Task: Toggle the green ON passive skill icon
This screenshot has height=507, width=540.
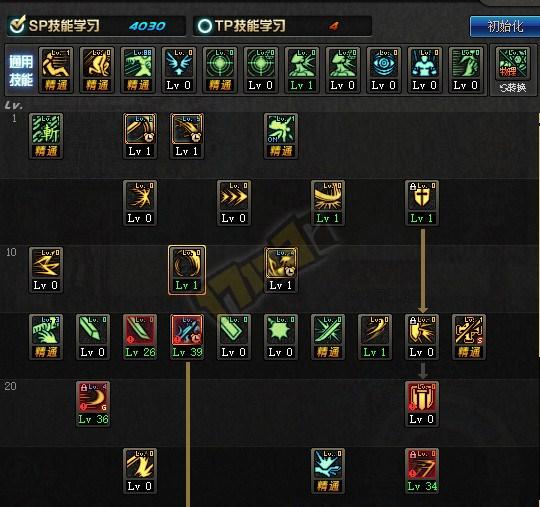Action: point(281,136)
